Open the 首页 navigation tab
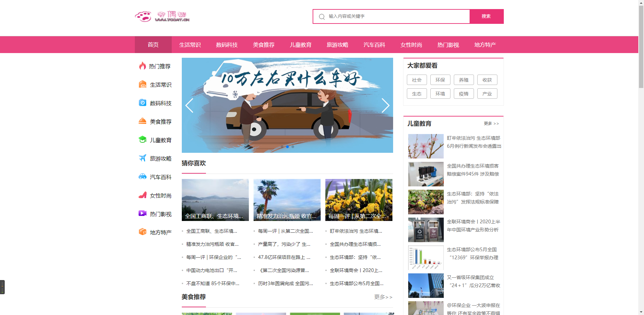This screenshot has height=315, width=644. click(x=153, y=45)
